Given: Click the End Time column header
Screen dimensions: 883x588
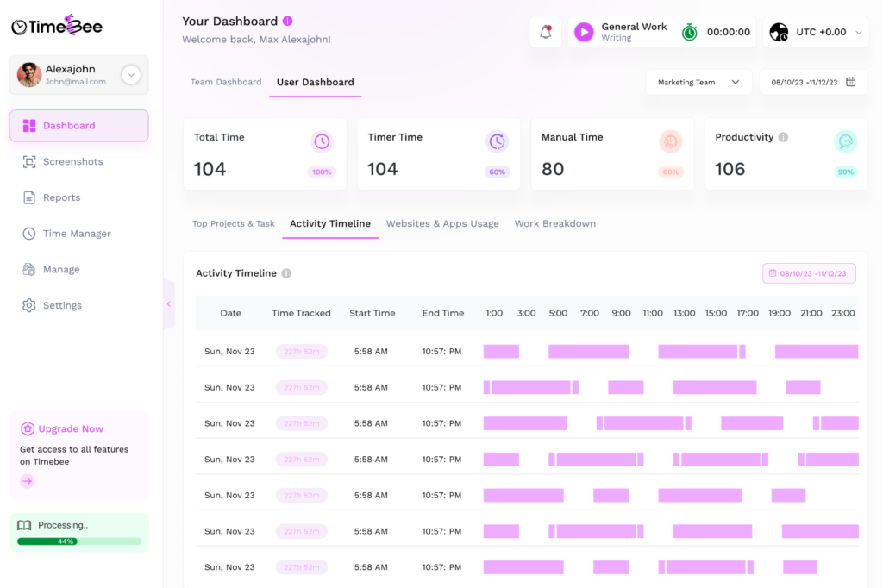Looking at the screenshot, I should point(443,313).
